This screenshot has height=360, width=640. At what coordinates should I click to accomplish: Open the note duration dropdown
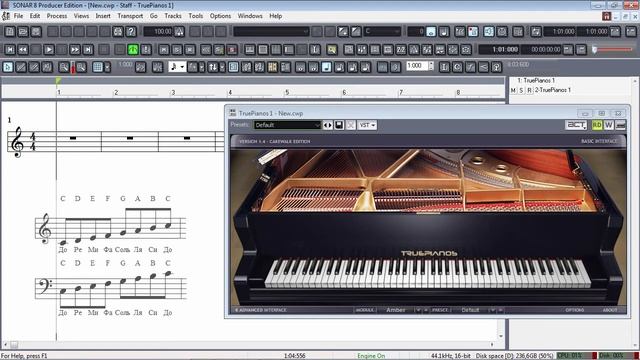[x=177, y=67]
